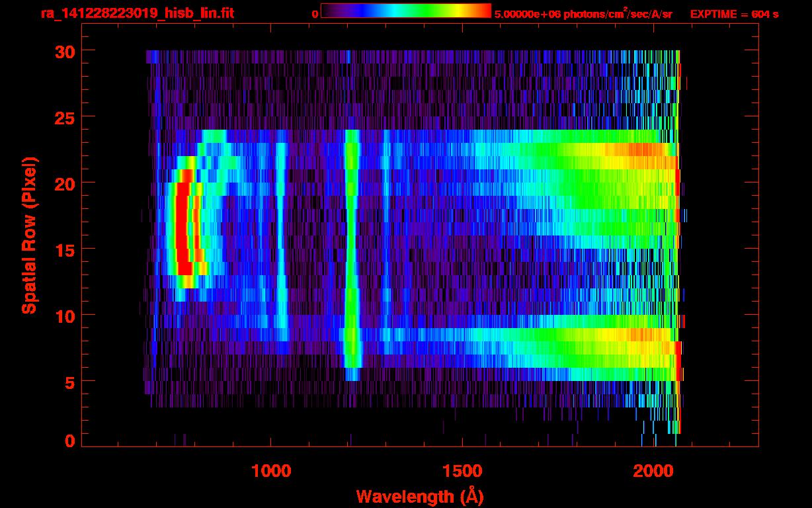The image size is (812, 508).
Task: Click the bright red emission feature near 800 Å
Action: (184, 223)
